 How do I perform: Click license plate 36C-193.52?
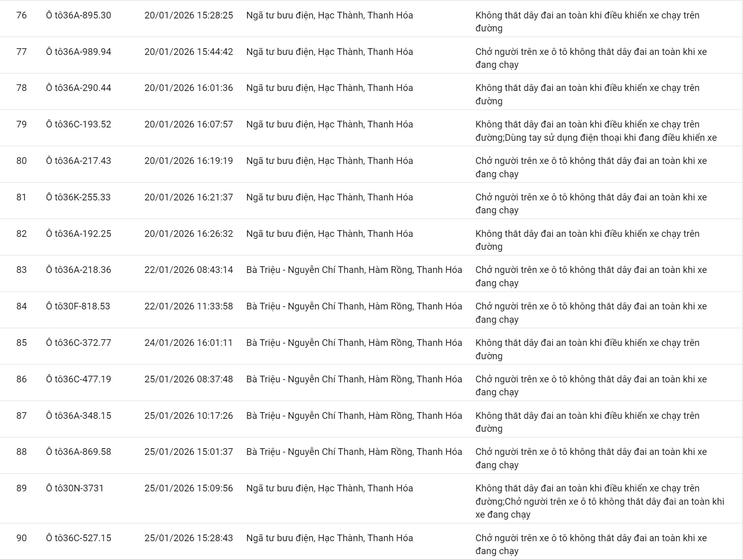click(x=78, y=124)
